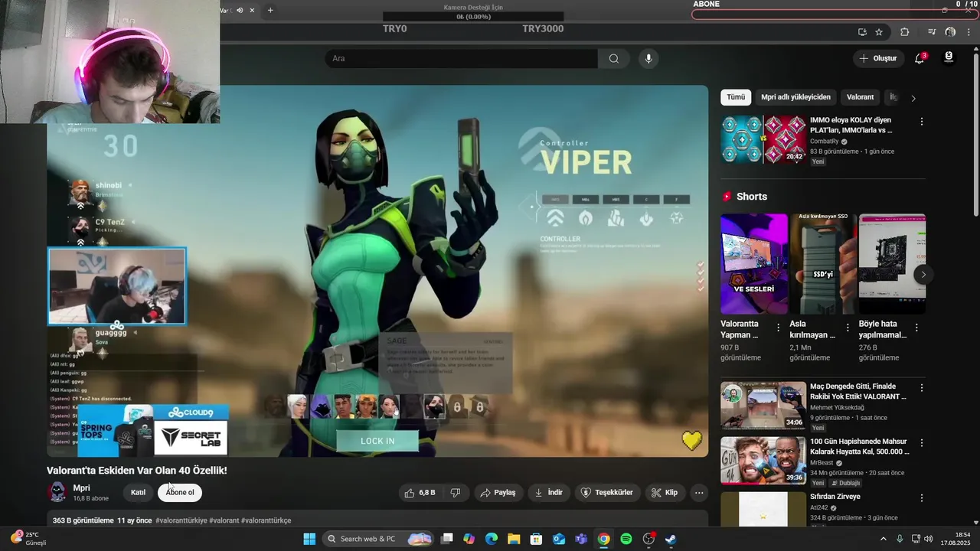Open Chrome media controls icon
Screen dimensions: 980x551
(x=931, y=32)
